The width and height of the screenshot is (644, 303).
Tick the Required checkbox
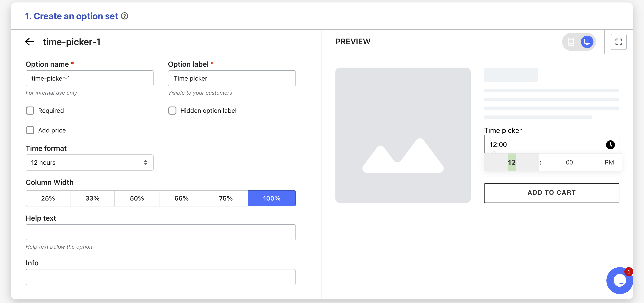coord(30,111)
